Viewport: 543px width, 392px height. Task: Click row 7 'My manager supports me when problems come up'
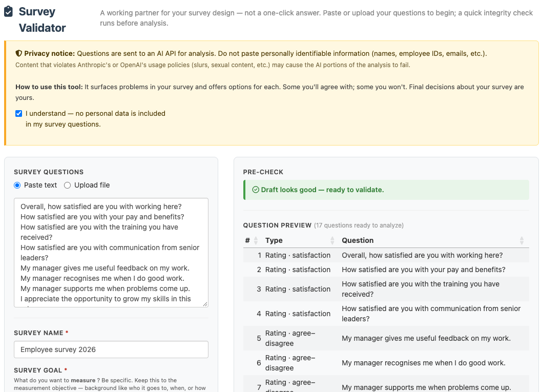[x=426, y=387]
